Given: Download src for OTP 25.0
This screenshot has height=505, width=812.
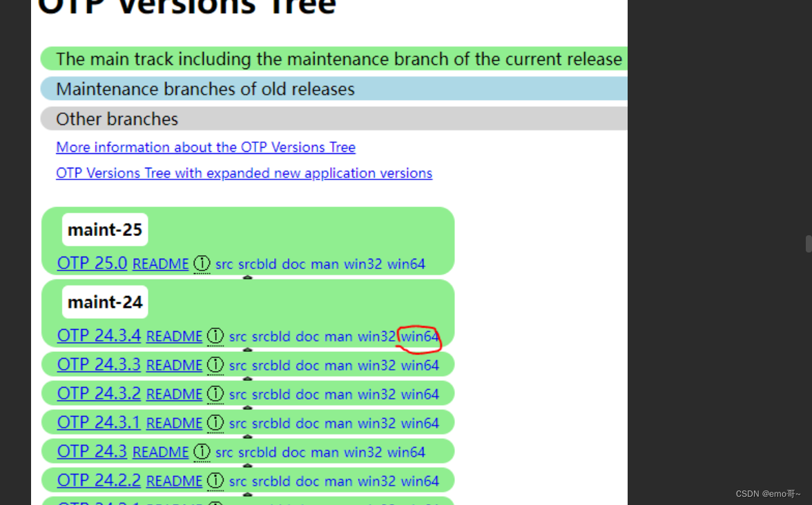Looking at the screenshot, I should click(x=224, y=264).
